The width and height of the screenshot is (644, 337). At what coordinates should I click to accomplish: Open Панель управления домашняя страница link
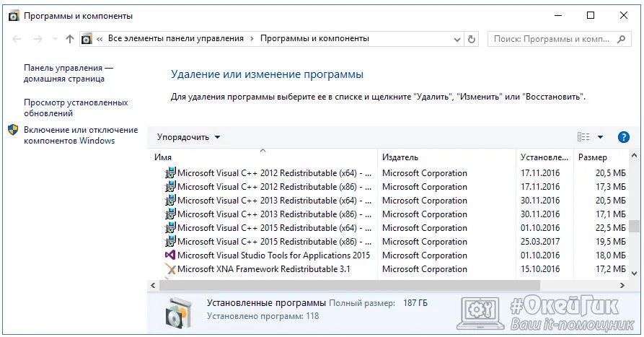[x=69, y=73]
